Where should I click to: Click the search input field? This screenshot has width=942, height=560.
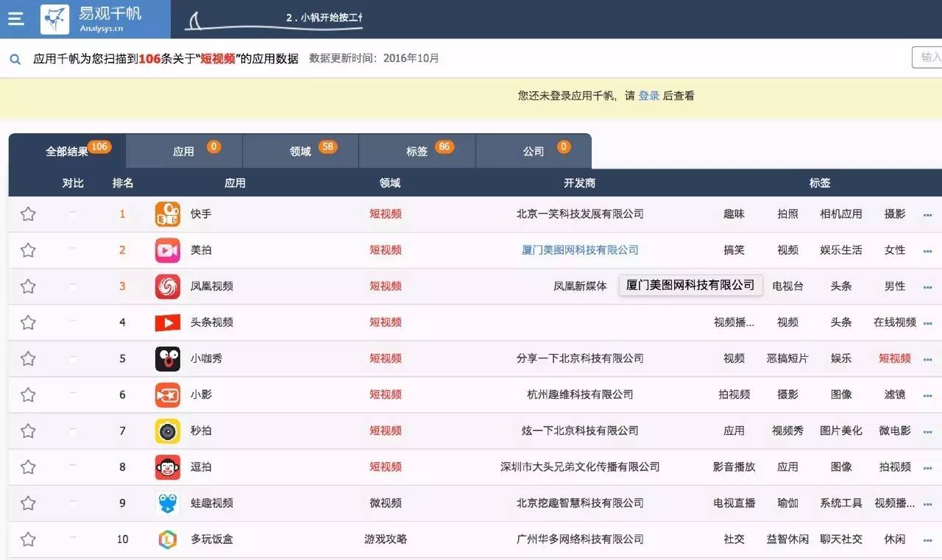point(927,57)
